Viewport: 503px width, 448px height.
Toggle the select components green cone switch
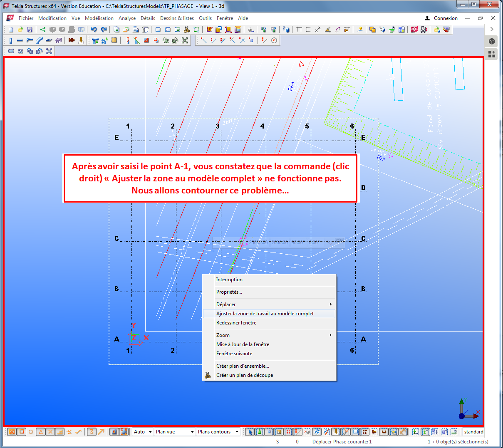pyautogui.click(x=259, y=432)
